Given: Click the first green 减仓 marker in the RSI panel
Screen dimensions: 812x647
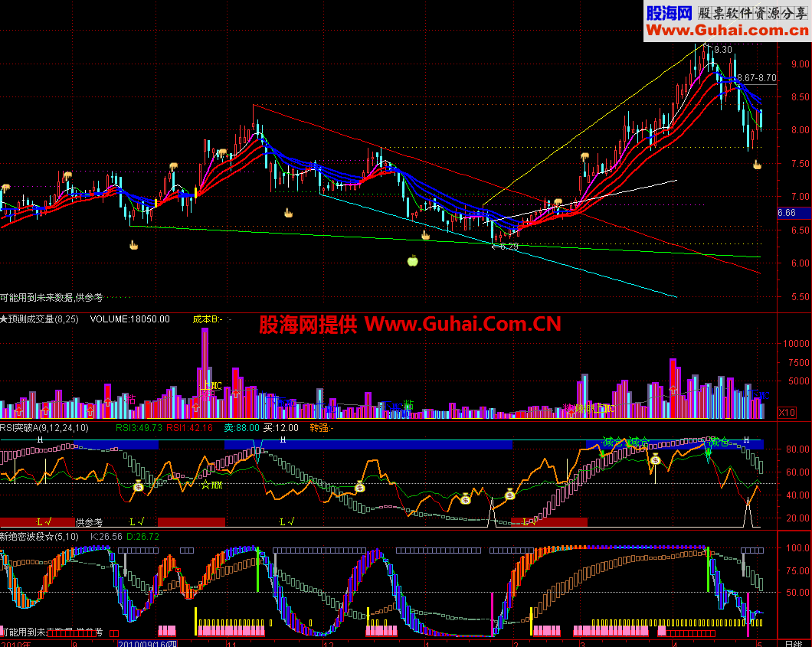Looking at the screenshot, I should click(x=612, y=442).
